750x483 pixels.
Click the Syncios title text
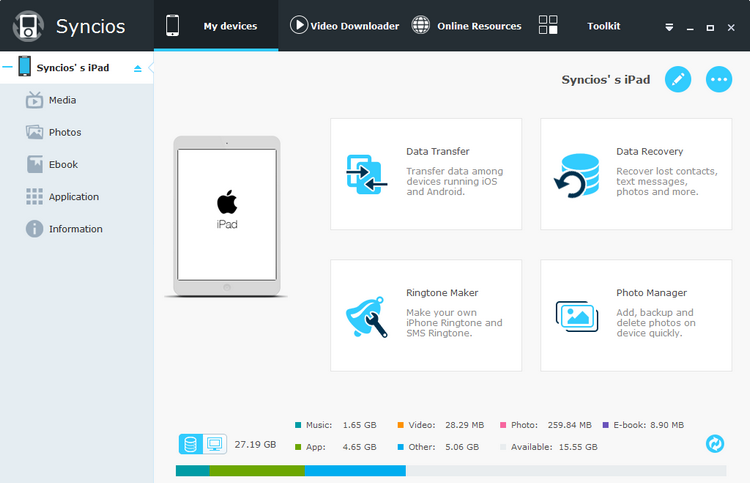coord(90,26)
